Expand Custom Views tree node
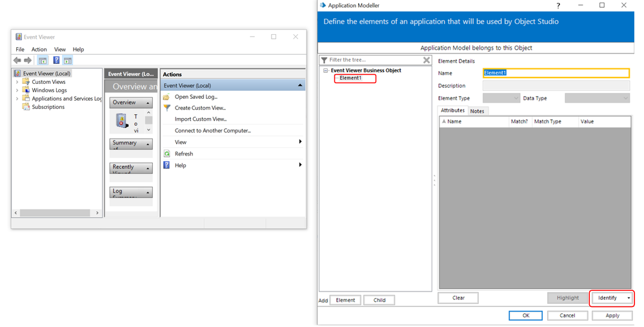644x327 pixels. (17, 82)
